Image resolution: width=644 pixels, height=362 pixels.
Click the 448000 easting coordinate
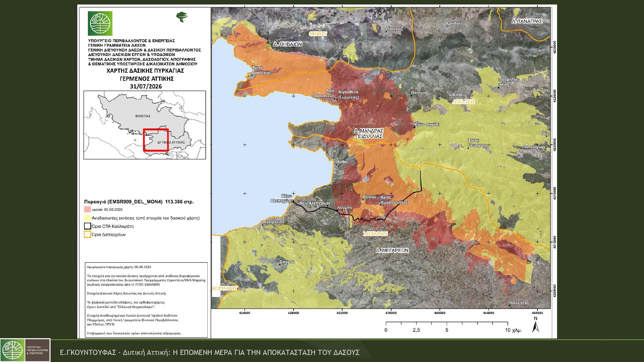click(x=537, y=313)
